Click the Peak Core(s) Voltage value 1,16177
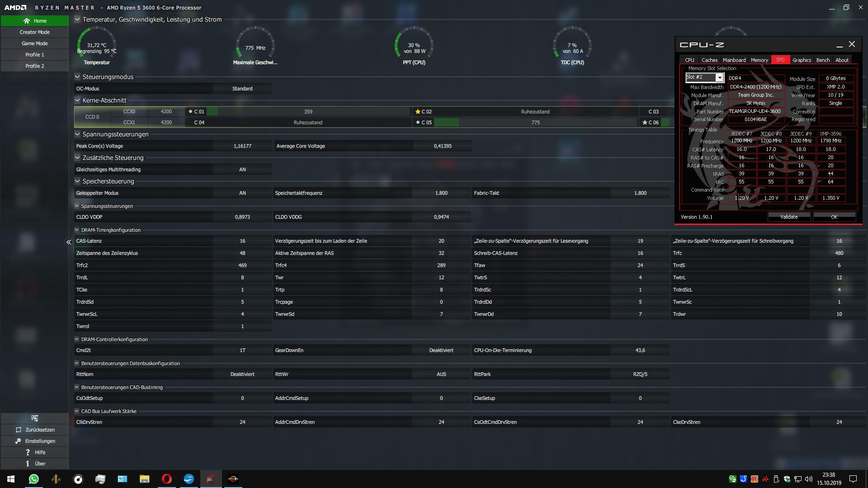The image size is (868, 488). point(242,146)
